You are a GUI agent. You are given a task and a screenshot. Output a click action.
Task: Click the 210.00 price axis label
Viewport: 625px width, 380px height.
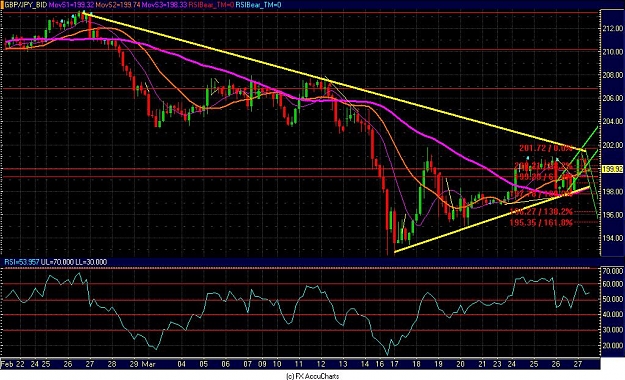[612, 52]
